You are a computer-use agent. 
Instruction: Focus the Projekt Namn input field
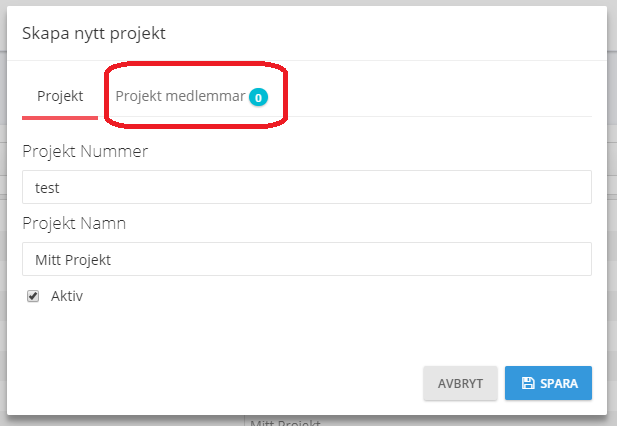tap(306, 259)
